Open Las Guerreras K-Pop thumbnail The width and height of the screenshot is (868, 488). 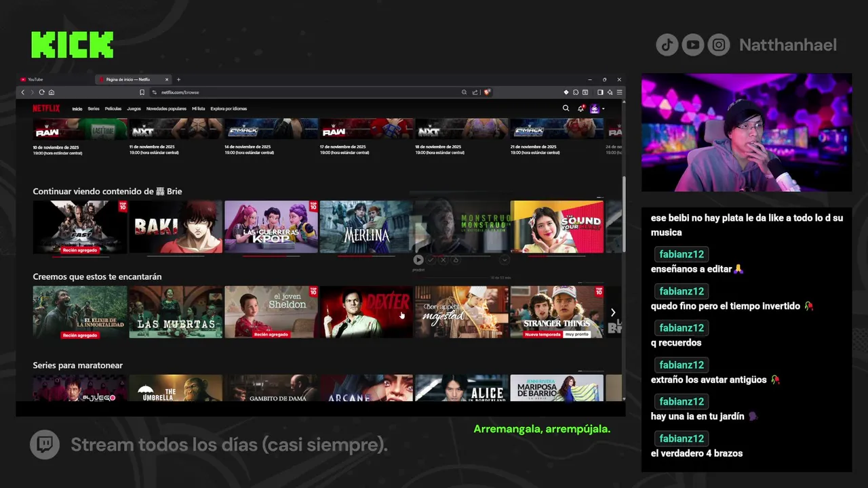tap(271, 226)
